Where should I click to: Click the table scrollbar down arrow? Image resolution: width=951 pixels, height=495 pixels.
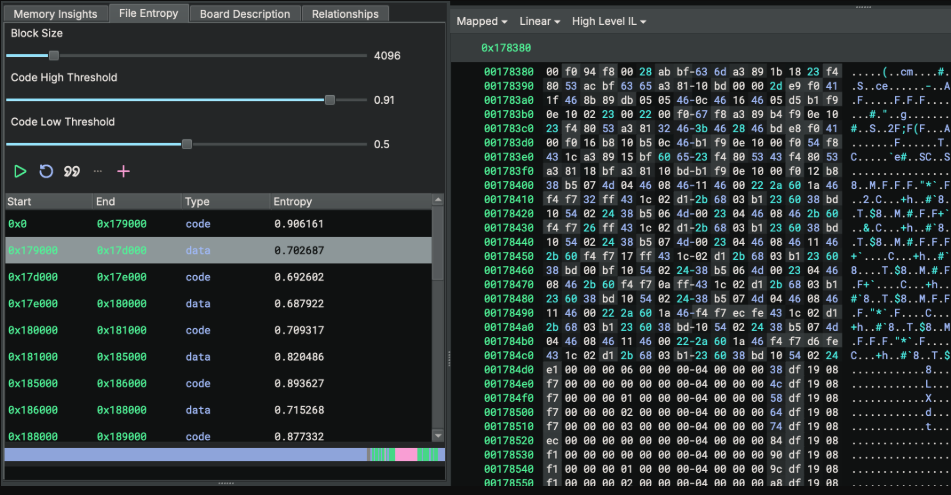click(x=438, y=436)
